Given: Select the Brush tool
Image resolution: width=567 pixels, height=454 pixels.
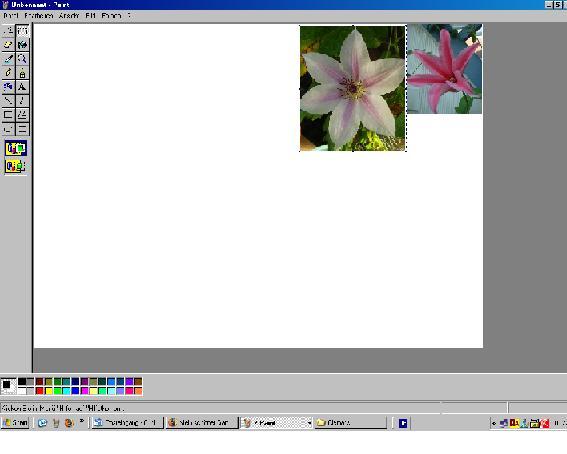Looking at the screenshot, I should coord(22,73).
